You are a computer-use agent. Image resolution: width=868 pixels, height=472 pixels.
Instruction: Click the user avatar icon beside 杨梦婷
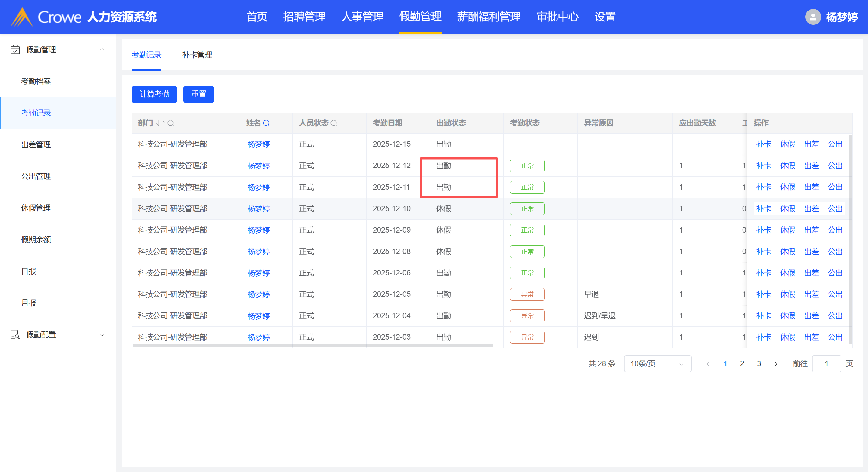[813, 17]
